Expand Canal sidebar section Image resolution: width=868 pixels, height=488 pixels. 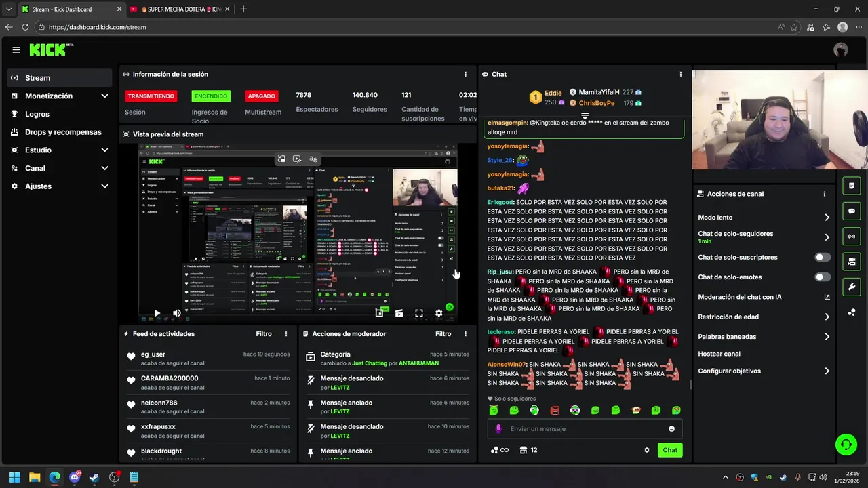coord(60,168)
